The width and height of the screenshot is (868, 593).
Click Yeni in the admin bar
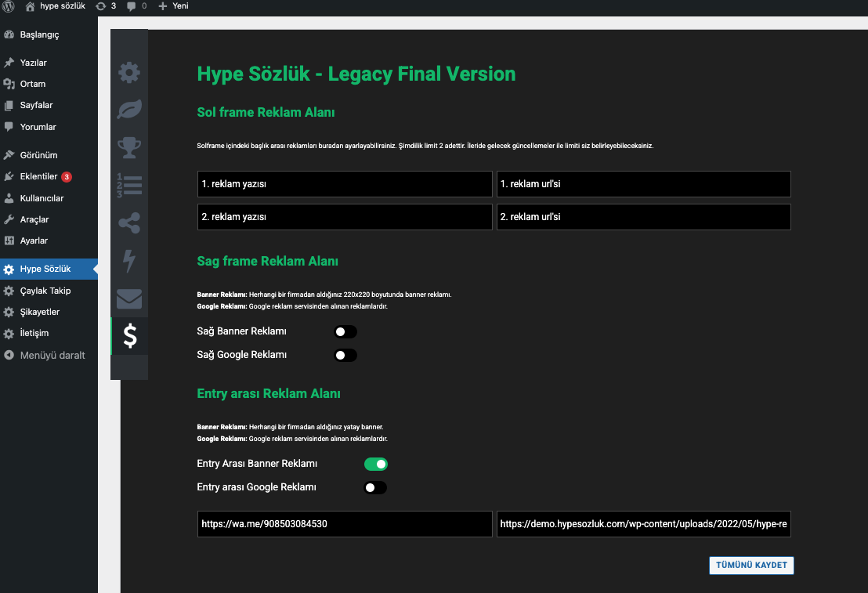pos(180,6)
